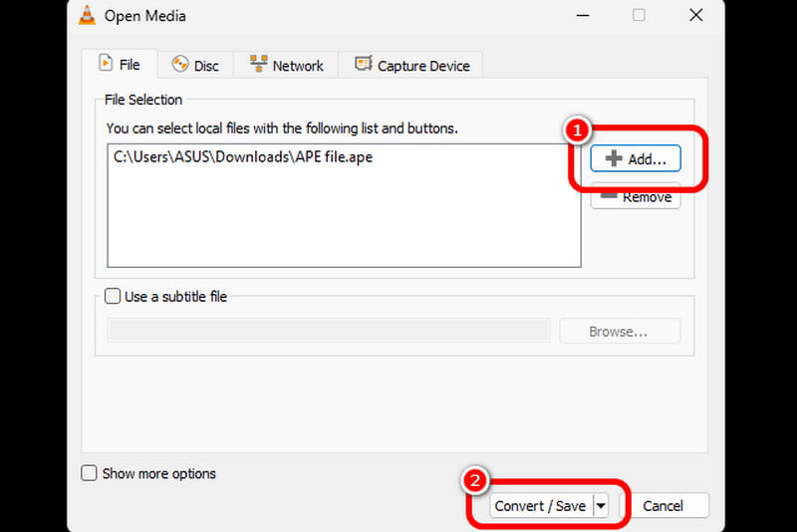Image resolution: width=797 pixels, height=532 pixels.
Task: Click the subtitle file path field
Action: tap(329, 331)
